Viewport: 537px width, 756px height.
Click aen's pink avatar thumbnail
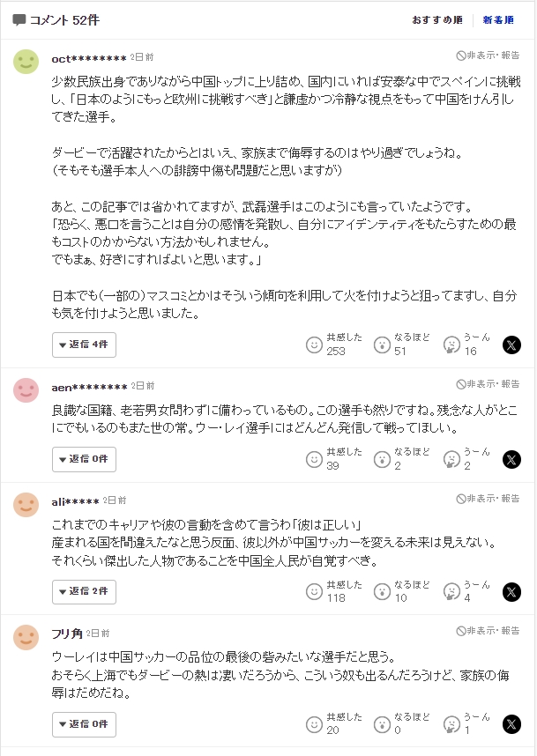[26, 389]
